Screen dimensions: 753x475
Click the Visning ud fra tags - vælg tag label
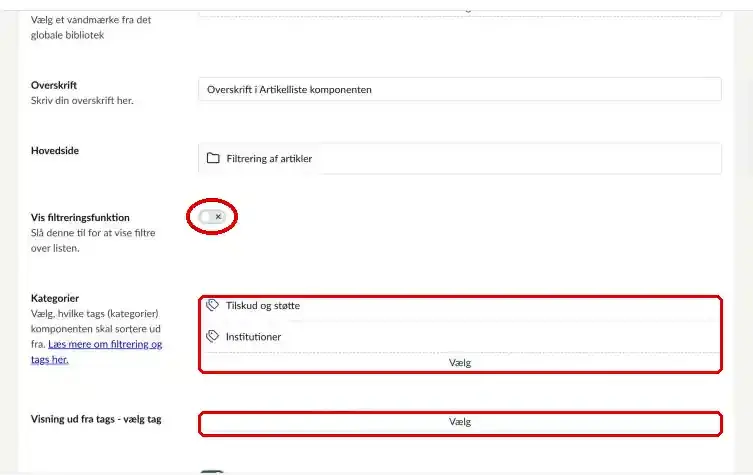(x=96, y=419)
